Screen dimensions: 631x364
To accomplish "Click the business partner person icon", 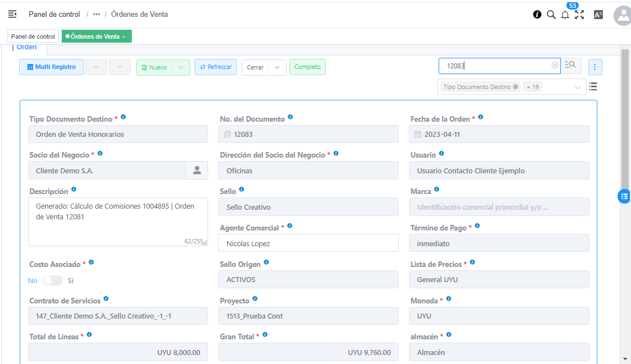I will tap(197, 171).
